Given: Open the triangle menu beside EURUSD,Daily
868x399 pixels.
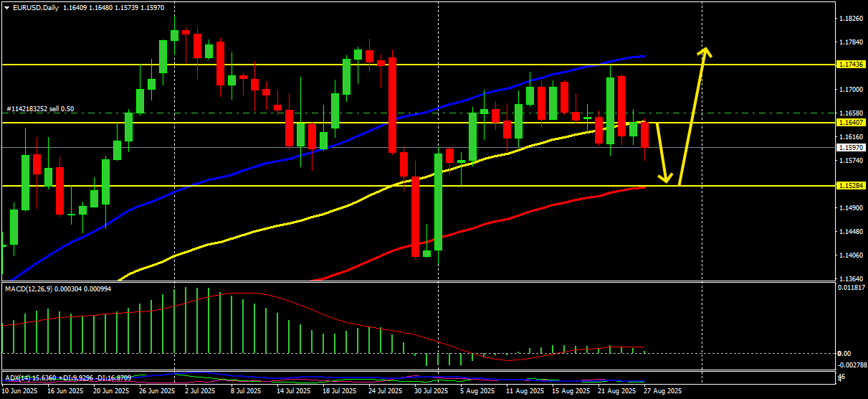Looking at the screenshot, I should 6,6.
